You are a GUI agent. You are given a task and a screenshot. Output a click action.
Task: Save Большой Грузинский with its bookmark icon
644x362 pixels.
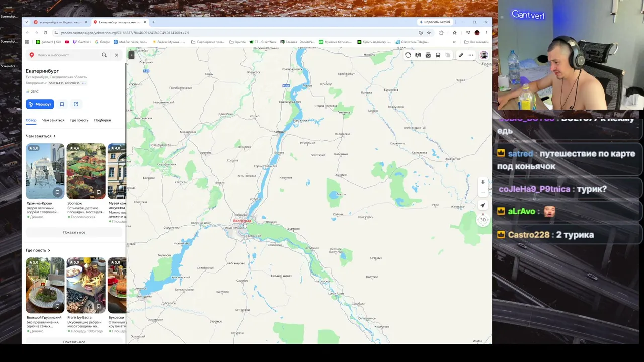[57, 306]
